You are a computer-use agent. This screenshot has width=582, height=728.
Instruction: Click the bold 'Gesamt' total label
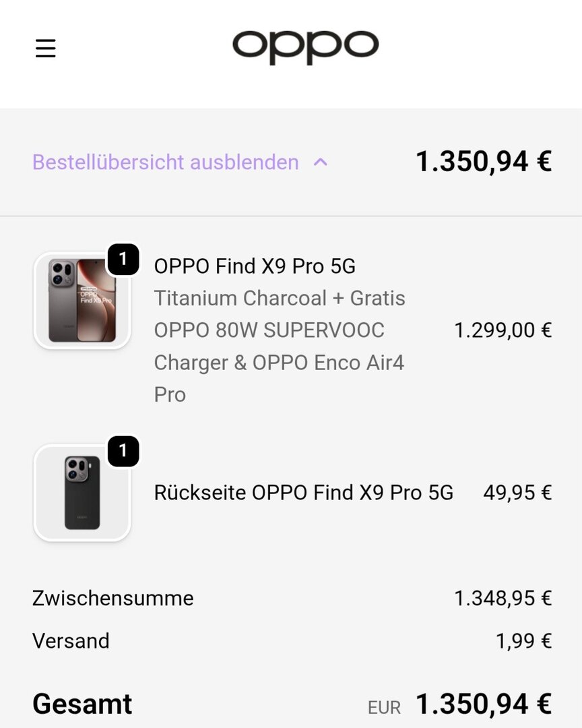(82, 704)
